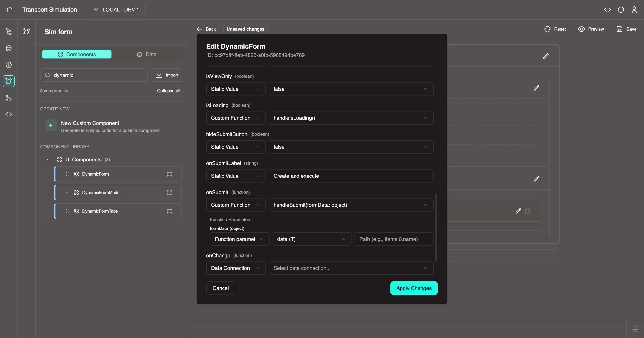This screenshot has width=644, height=338.
Task: Open hideSubmitButton Static Value type dropdown
Action: [x=236, y=147]
